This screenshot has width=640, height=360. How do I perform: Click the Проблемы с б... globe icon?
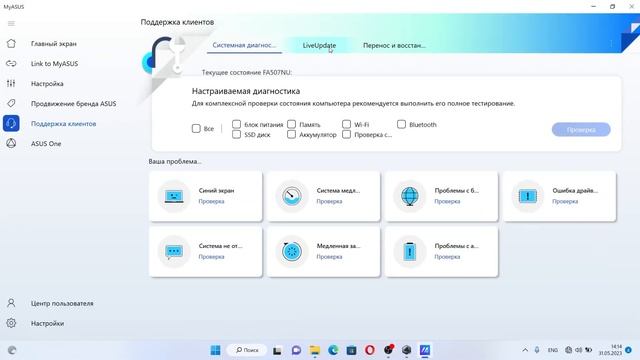[410, 196]
